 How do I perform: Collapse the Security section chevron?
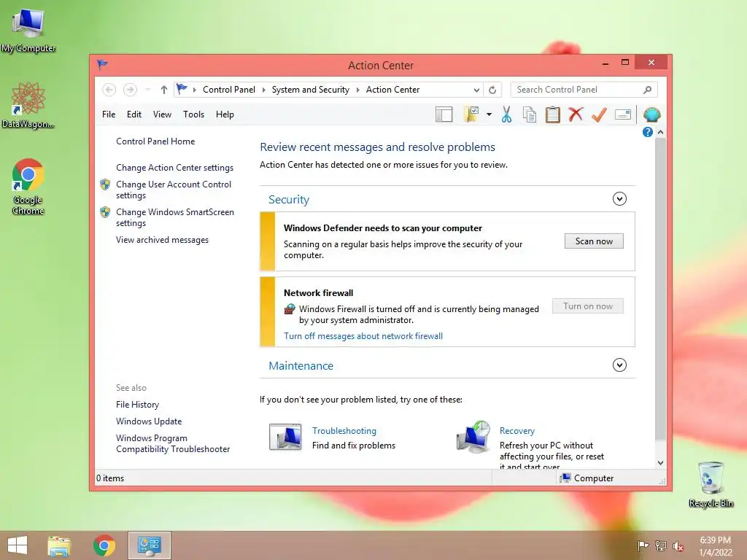[x=619, y=198]
